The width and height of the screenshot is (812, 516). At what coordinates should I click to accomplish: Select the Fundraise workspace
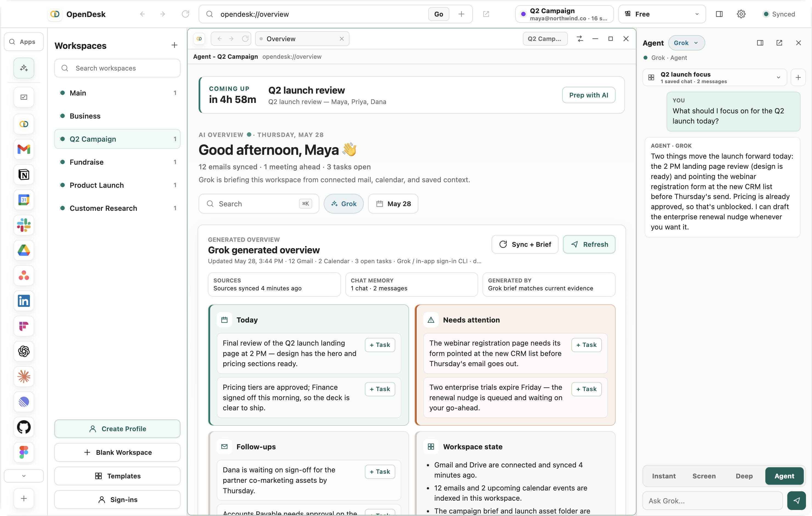pyautogui.click(x=117, y=162)
